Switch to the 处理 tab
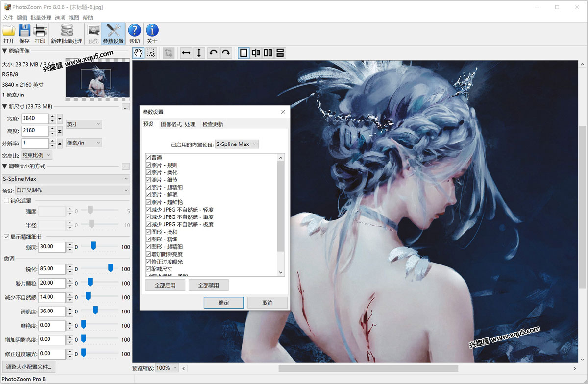Screen dimensions: 588x384 pos(190,124)
